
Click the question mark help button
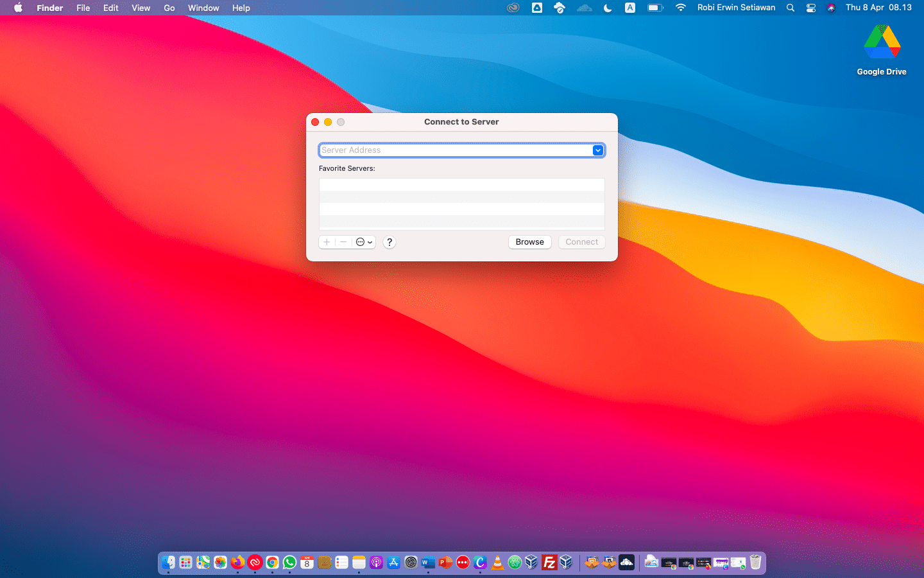[389, 242]
